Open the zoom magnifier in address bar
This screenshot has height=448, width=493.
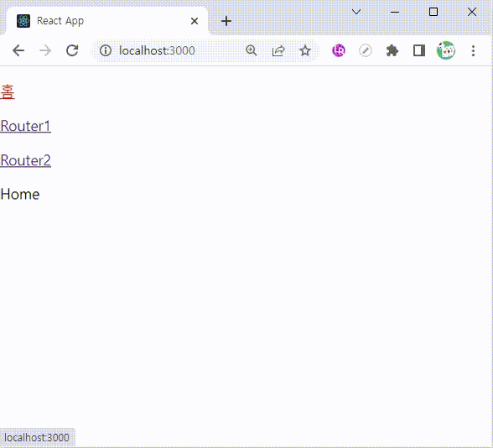(252, 50)
